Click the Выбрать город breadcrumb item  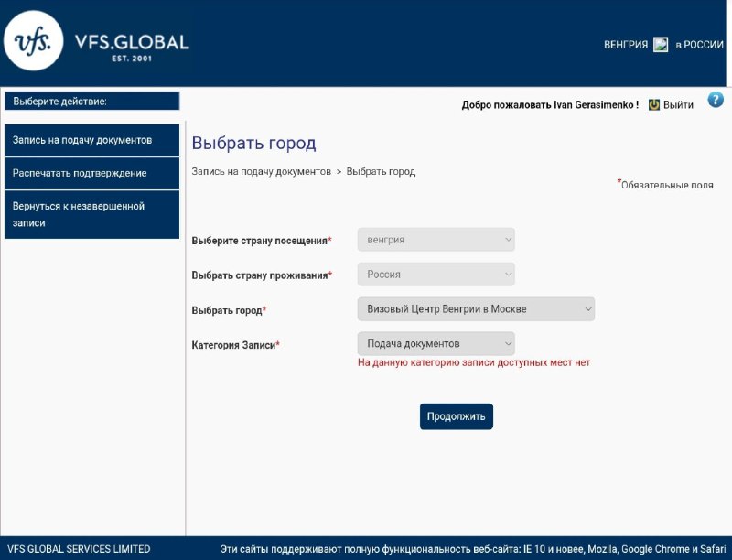coord(381,172)
